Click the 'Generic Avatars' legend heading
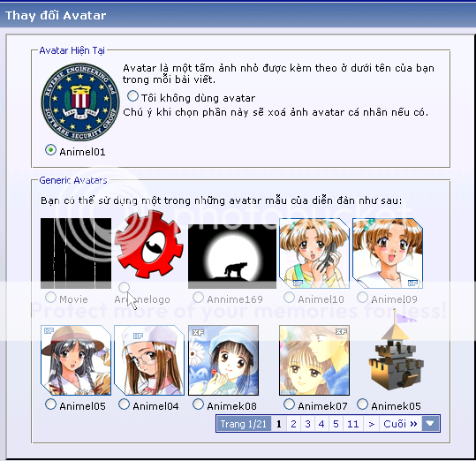Screen dimensions: 476x461 pos(73,180)
